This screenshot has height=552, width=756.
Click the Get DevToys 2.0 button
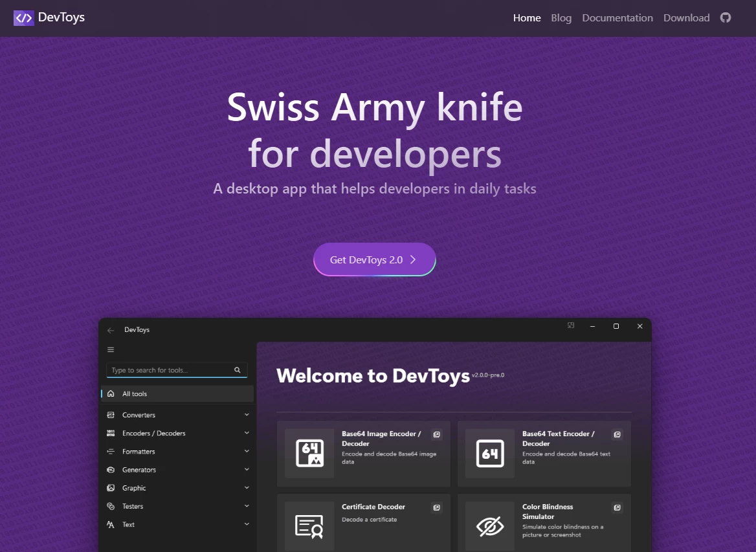pyautogui.click(x=374, y=259)
